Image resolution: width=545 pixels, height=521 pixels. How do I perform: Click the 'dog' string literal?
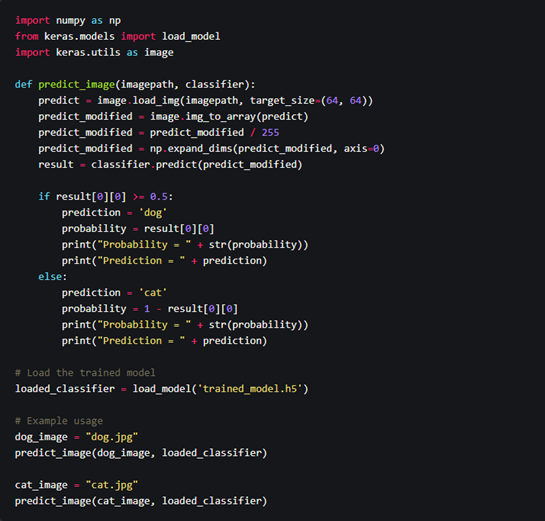(153, 213)
